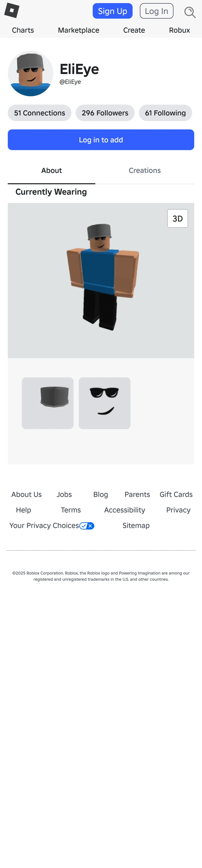
Task: View the 51 Connections list
Action: tap(40, 113)
